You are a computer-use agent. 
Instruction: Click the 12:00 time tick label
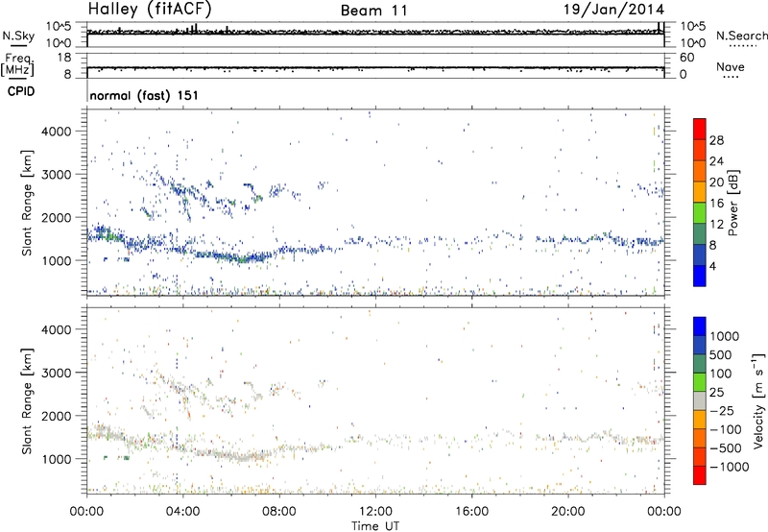coord(375,512)
